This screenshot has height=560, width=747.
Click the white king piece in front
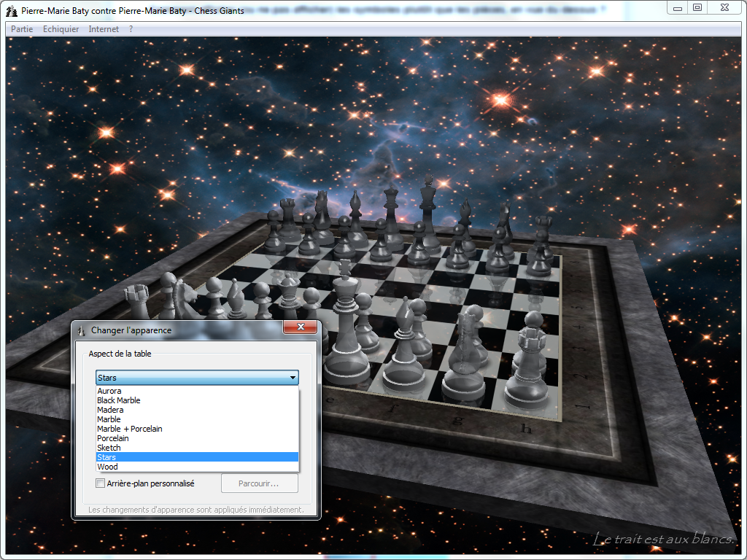point(345,328)
